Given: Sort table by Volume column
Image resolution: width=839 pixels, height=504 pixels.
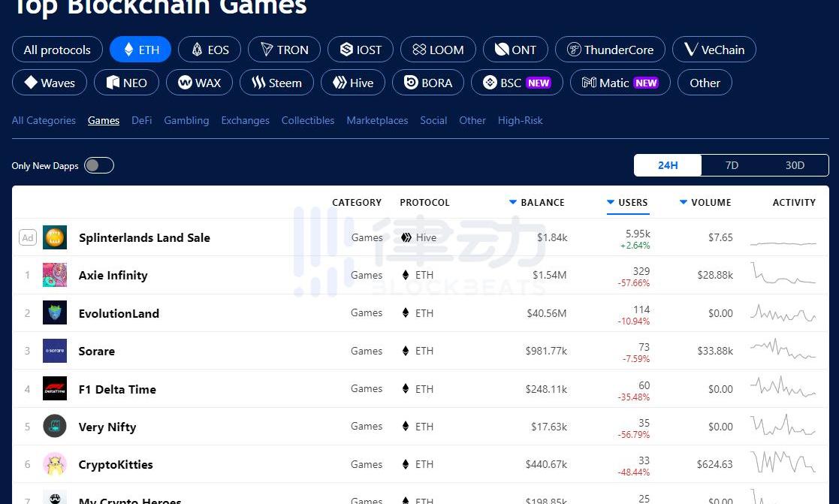Looking at the screenshot, I should (705, 202).
